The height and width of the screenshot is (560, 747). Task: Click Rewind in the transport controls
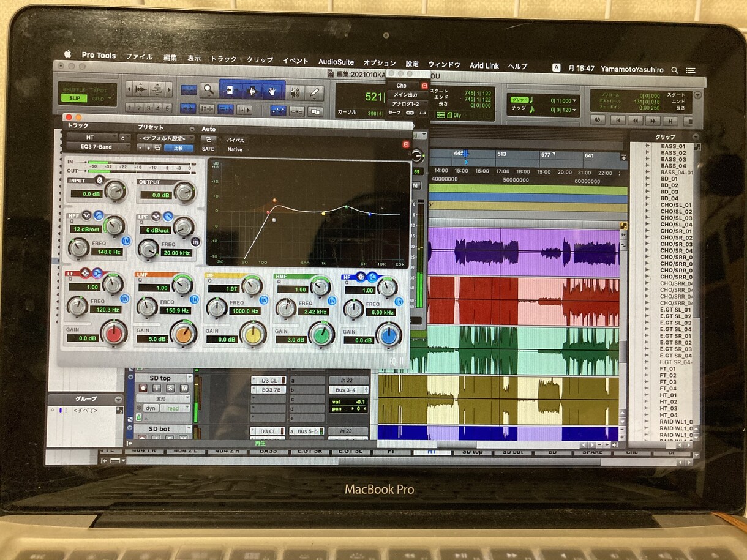[x=636, y=121]
